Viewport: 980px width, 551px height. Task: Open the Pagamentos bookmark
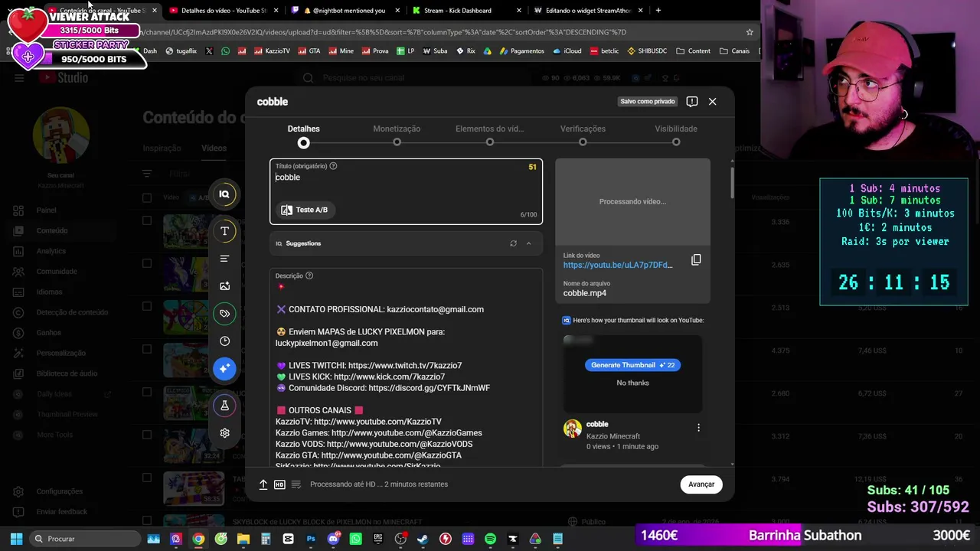pyautogui.click(x=521, y=51)
